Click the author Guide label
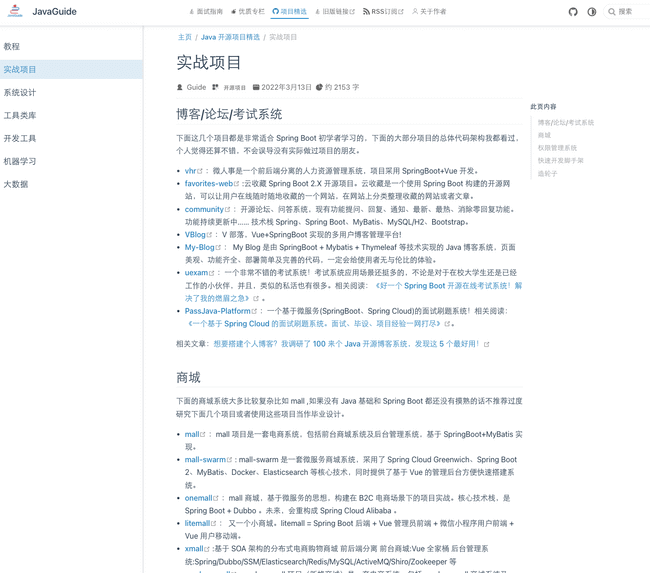This screenshot has height=573, width=650. point(196,87)
